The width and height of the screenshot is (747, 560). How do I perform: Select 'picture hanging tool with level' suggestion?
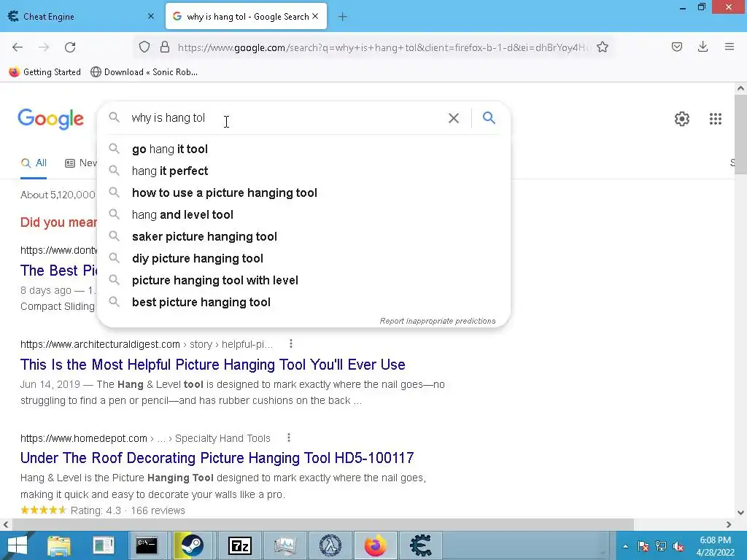(x=304, y=281)
